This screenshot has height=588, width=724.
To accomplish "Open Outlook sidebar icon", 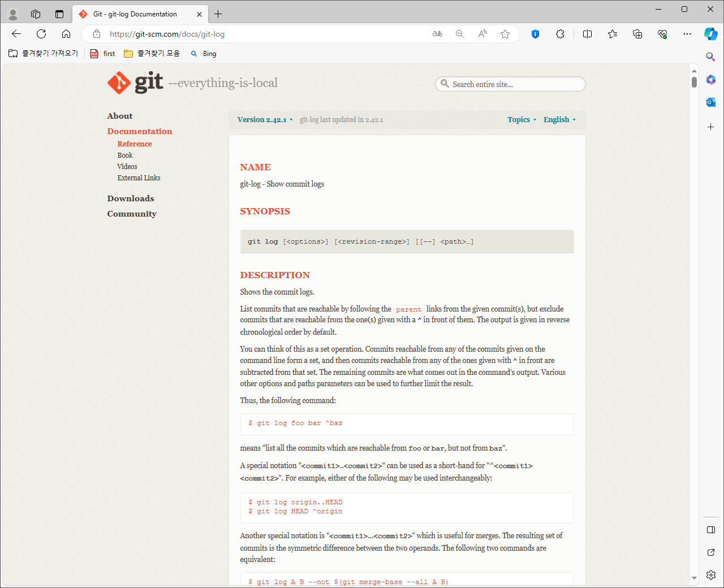I will [x=711, y=102].
